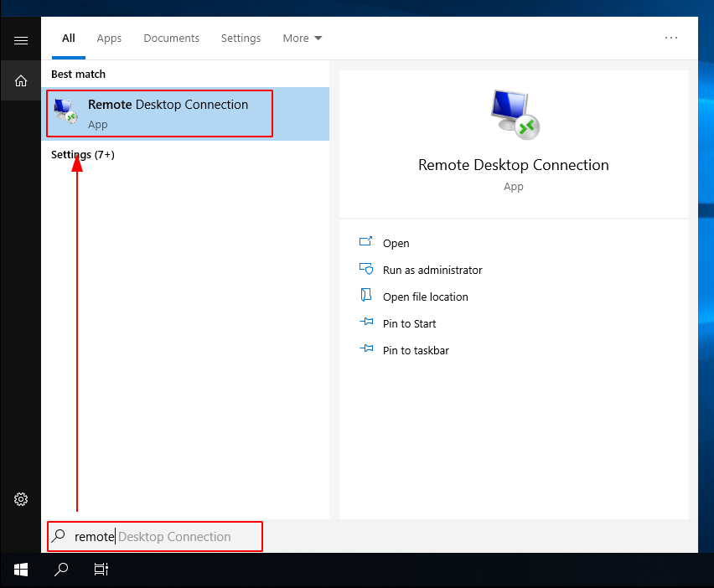Click the Remote Desktop Connection title in preview
The width and height of the screenshot is (714, 588).
513,165
